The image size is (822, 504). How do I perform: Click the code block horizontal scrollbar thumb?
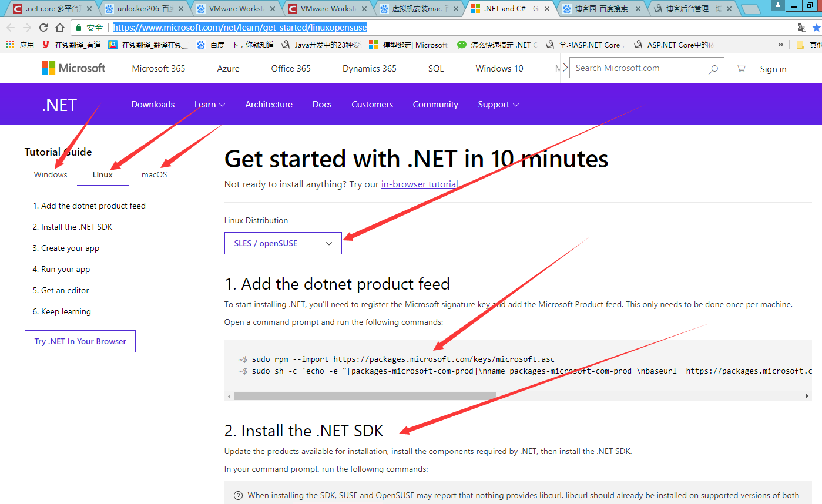pyautogui.click(x=365, y=396)
